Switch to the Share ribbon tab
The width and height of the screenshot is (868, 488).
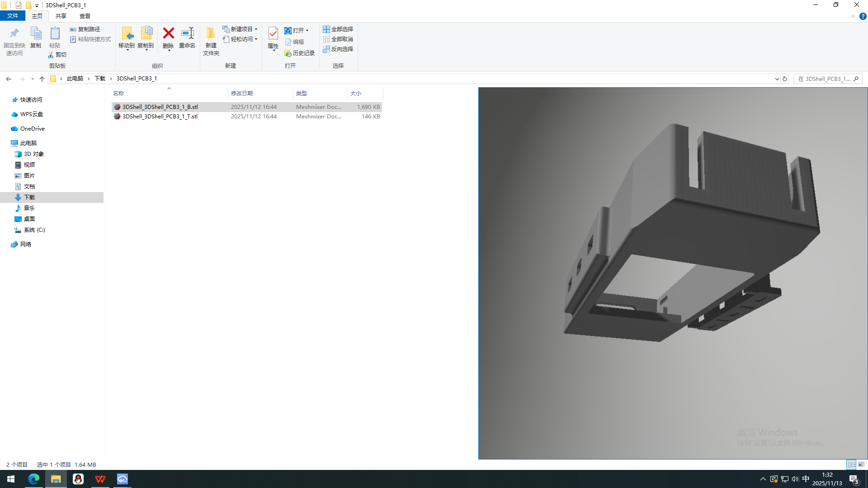coord(61,16)
